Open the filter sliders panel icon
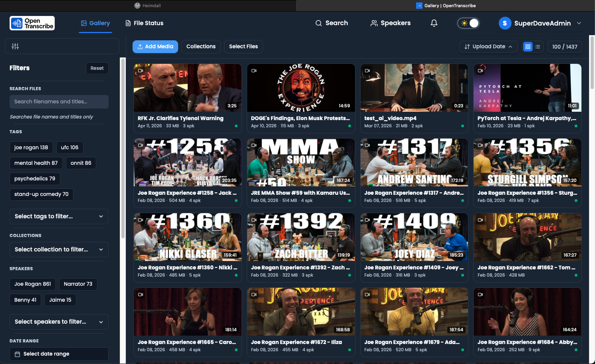 [x=15, y=46]
